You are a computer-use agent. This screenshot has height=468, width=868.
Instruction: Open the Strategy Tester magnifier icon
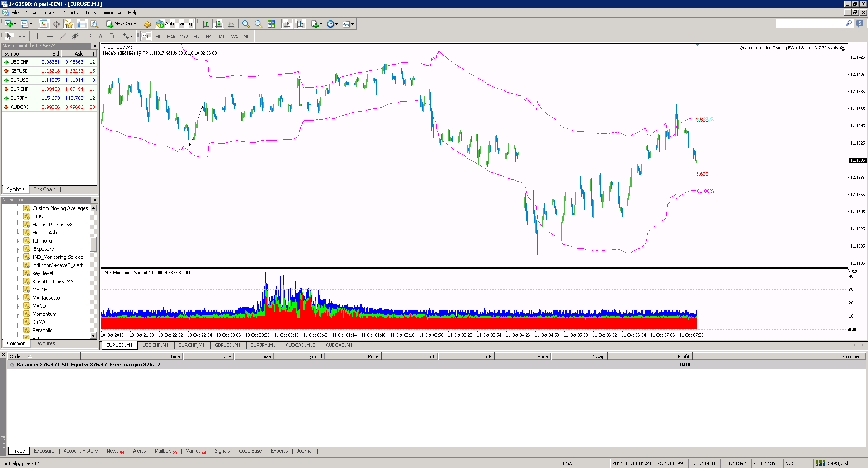[94, 24]
